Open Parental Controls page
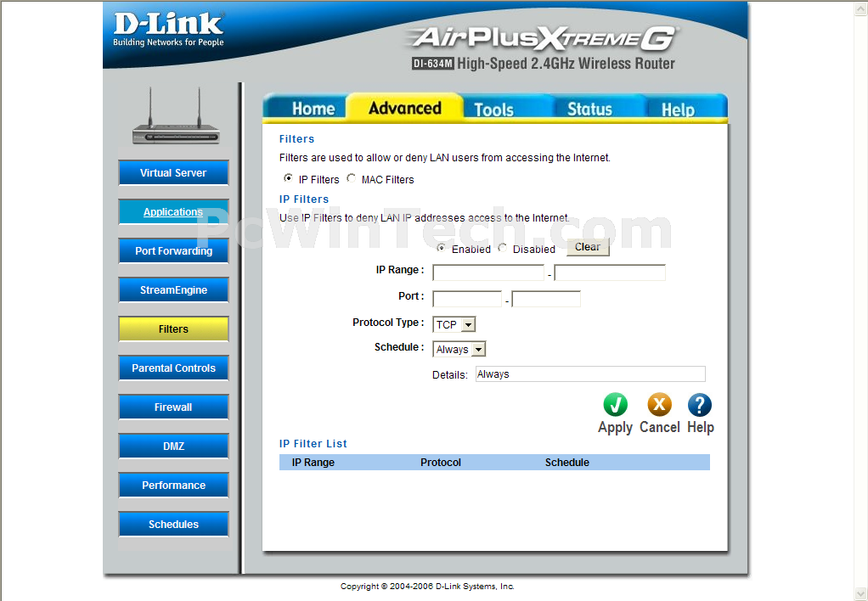The image size is (868, 601). click(x=173, y=368)
